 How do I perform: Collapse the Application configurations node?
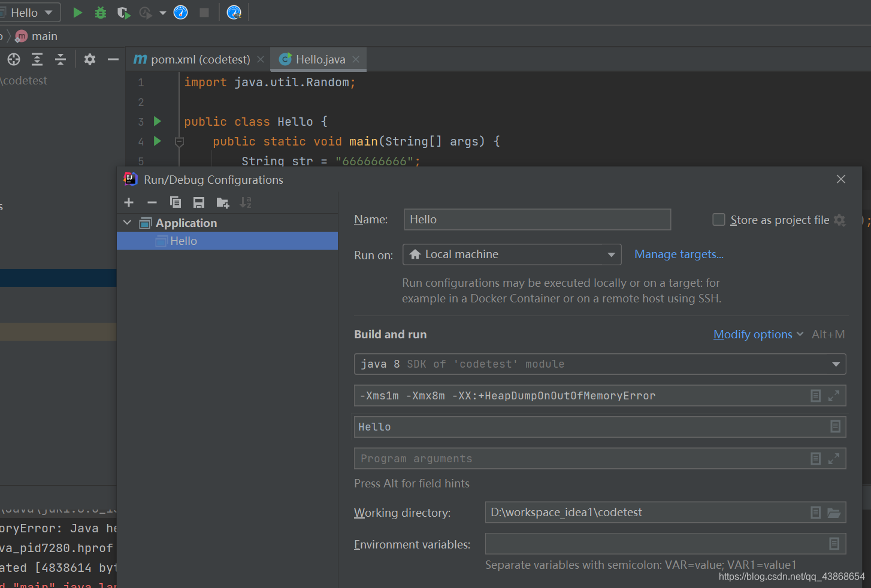coord(127,223)
